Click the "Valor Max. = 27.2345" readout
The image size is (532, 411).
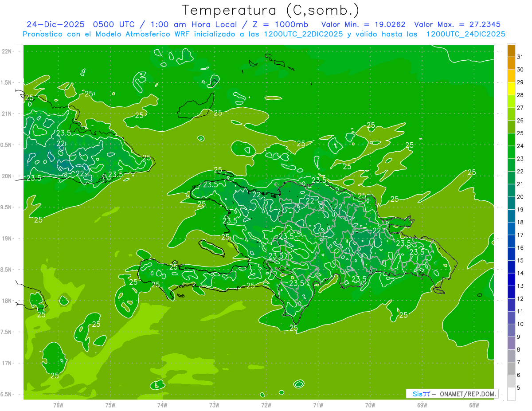tap(458, 24)
